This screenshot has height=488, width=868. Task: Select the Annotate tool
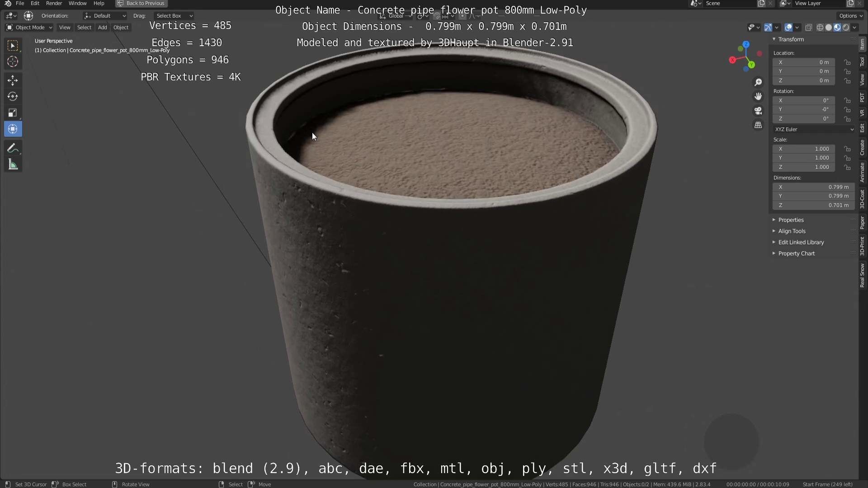(x=13, y=148)
